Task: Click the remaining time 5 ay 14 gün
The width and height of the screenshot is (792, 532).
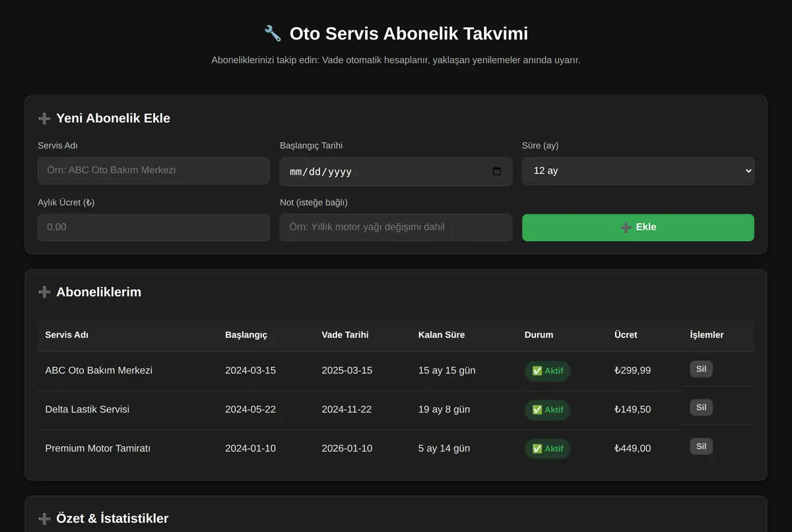Action: (x=444, y=448)
